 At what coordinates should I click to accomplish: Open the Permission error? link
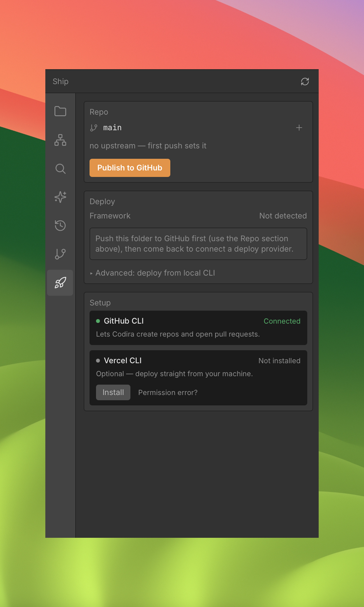[x=168, y=392]
